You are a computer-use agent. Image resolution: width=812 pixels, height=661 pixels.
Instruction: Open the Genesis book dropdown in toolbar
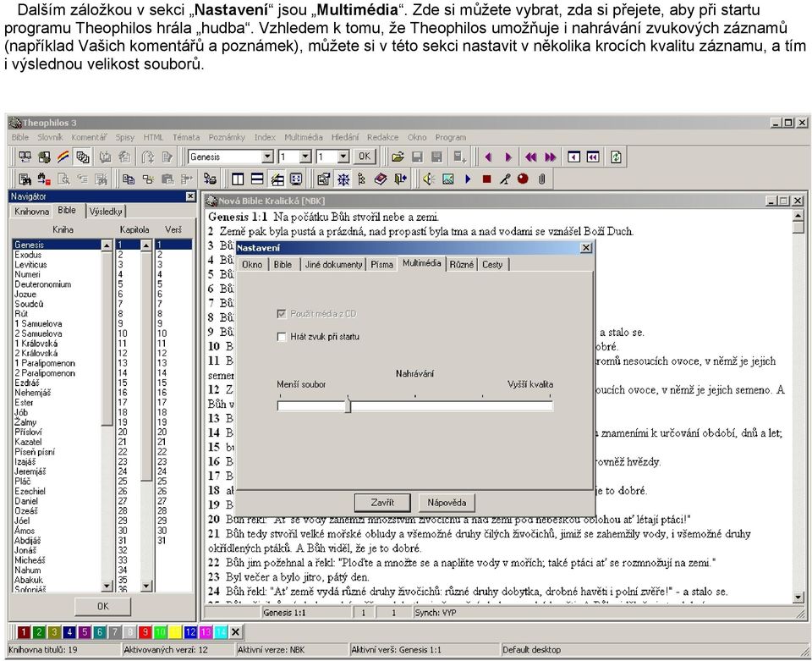(267, 157)
